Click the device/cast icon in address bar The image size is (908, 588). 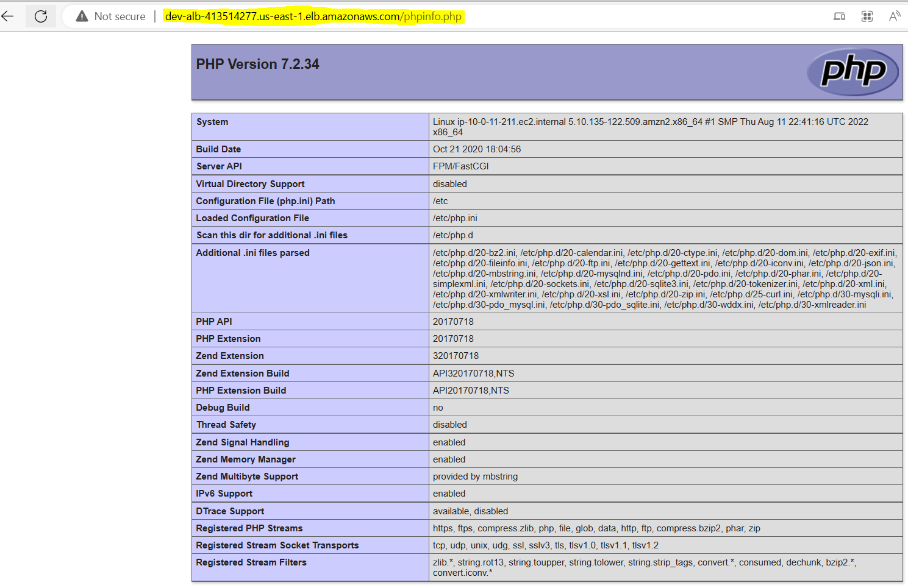click(x=840, y=16)
